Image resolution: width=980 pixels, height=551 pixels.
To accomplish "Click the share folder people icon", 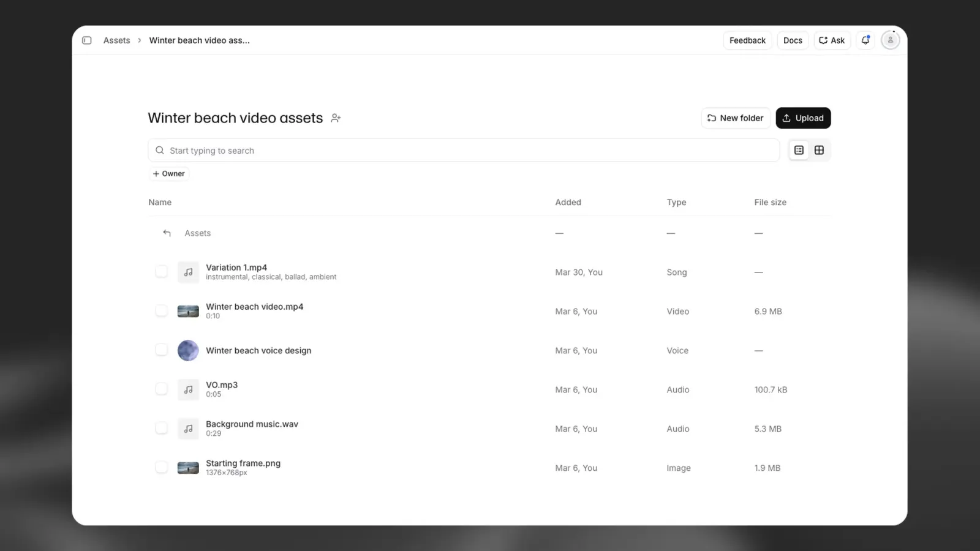I will click(336, 118).
